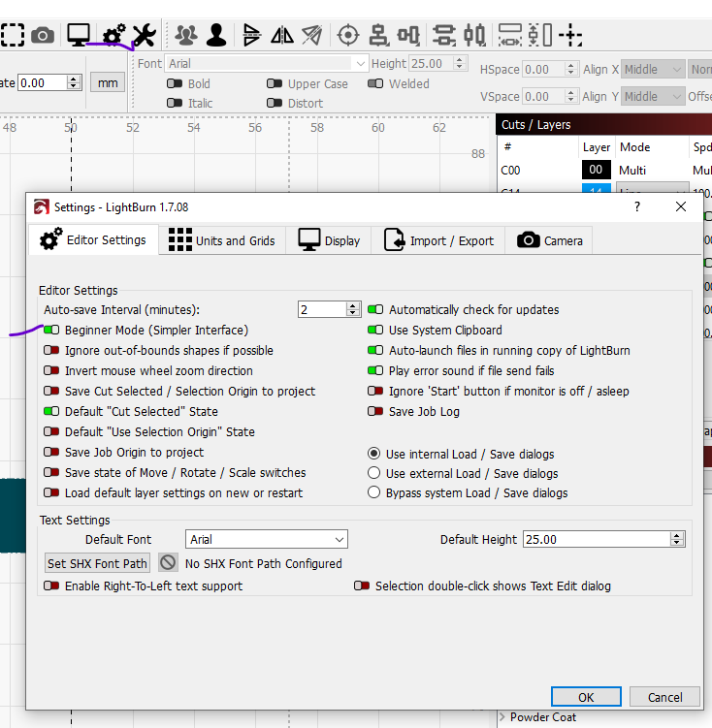This screenshot has height=728, width=712.
Task: Enable Right-To-Left text support toggle
Action: click(x=51, y=586)
